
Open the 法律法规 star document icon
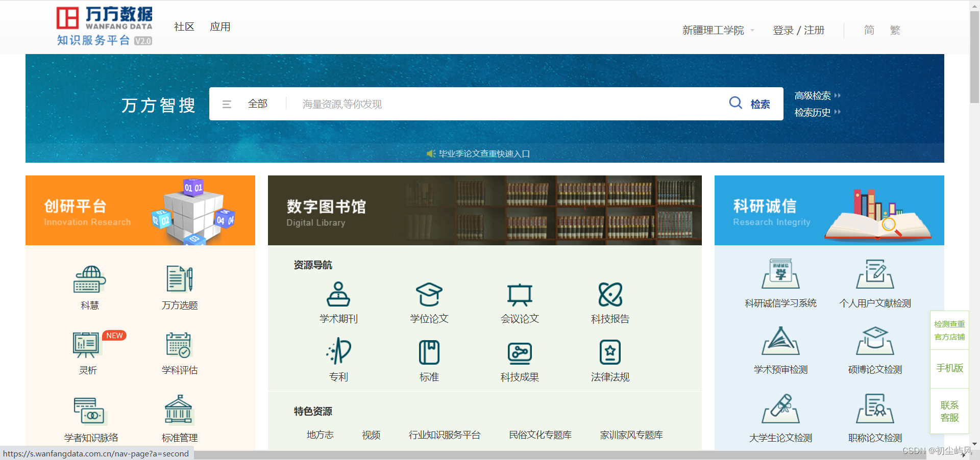610,352
